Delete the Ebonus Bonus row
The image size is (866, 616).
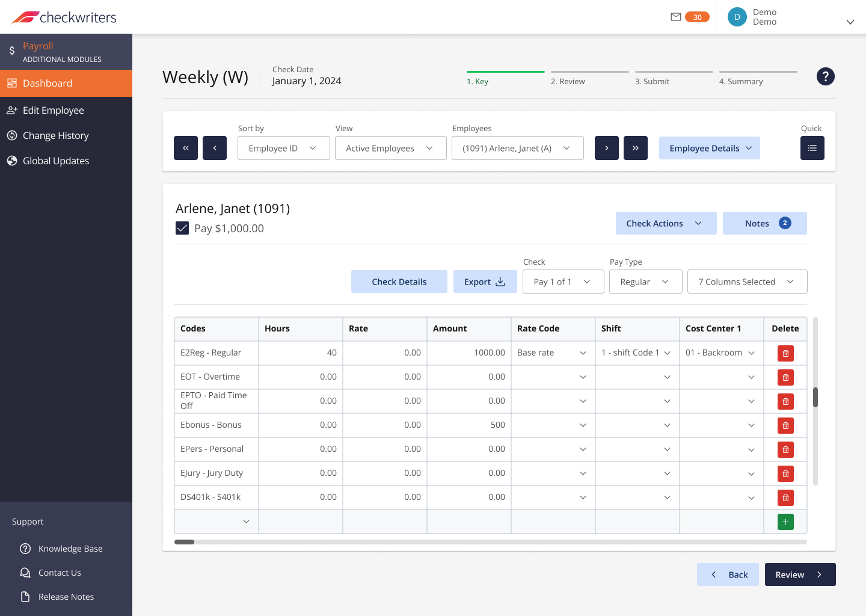(785, 425)
